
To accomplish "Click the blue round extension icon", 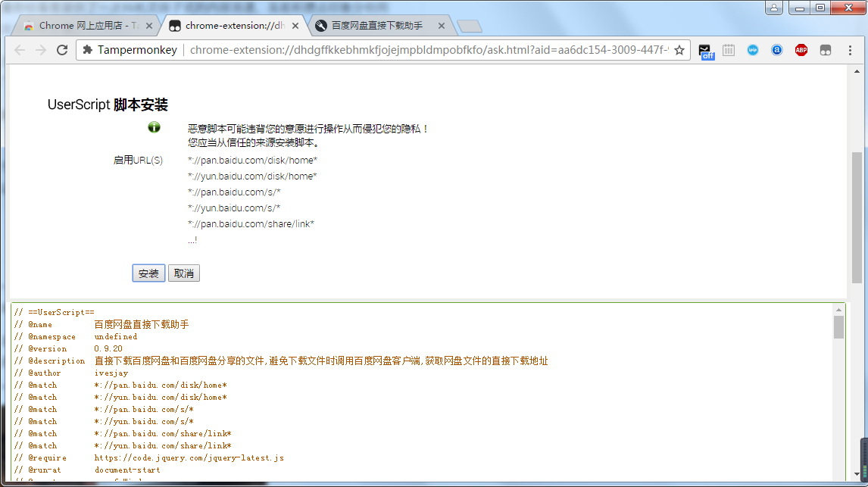I will pyautogui.click(x=753, y=50).
